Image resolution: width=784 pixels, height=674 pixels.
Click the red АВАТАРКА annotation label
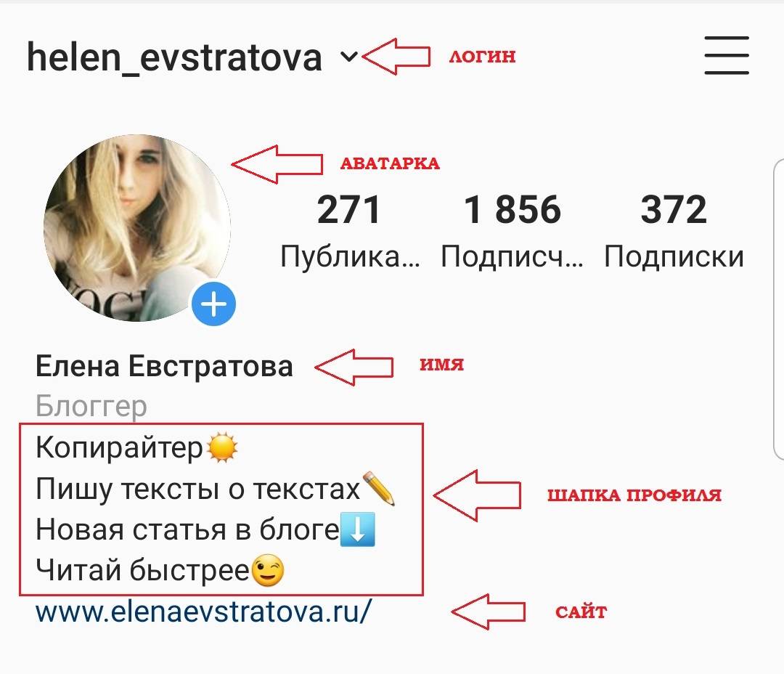(390, 163)
